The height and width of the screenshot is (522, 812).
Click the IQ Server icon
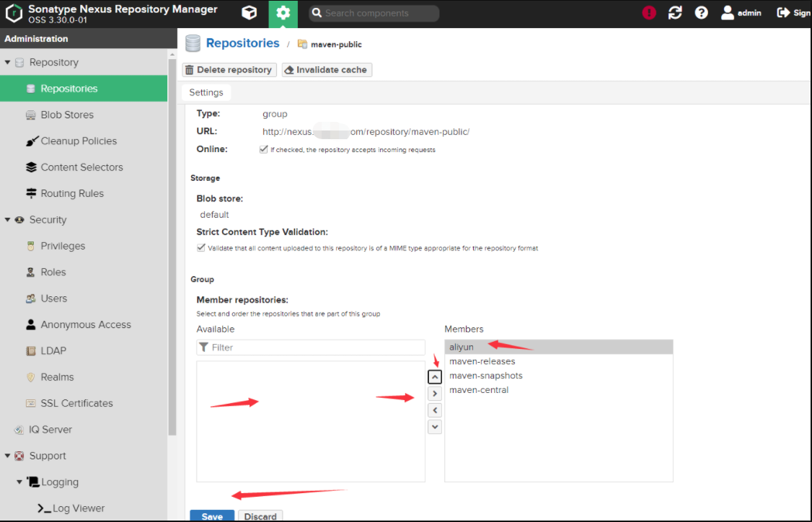[x=19, y=429]
